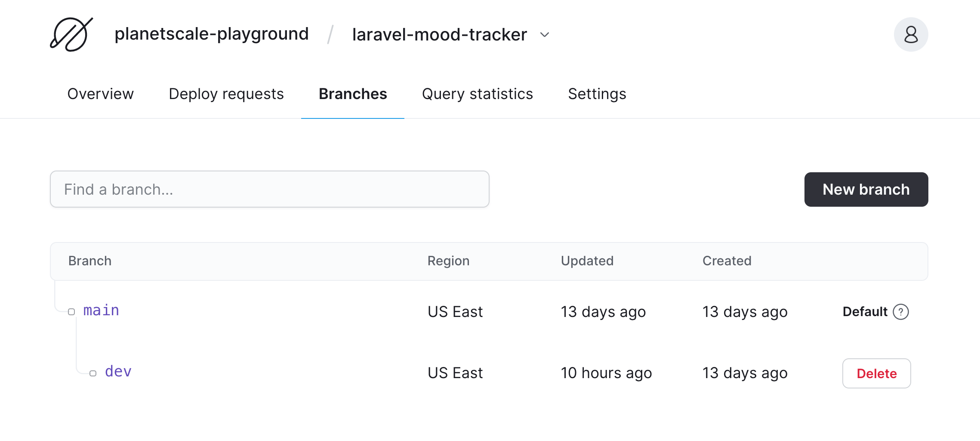Open the Deploy requests tab
Screen dimensions: 980x441
(226, 94)
